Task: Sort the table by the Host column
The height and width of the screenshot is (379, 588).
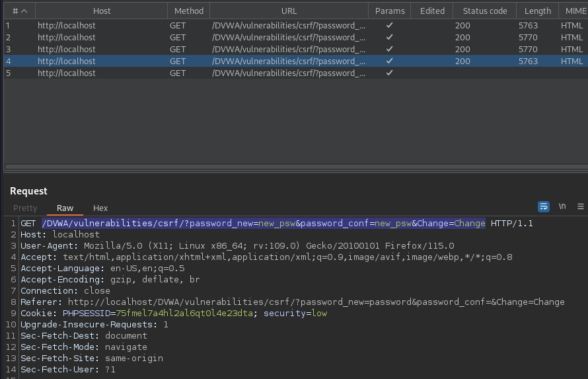Action: point(102,11)
